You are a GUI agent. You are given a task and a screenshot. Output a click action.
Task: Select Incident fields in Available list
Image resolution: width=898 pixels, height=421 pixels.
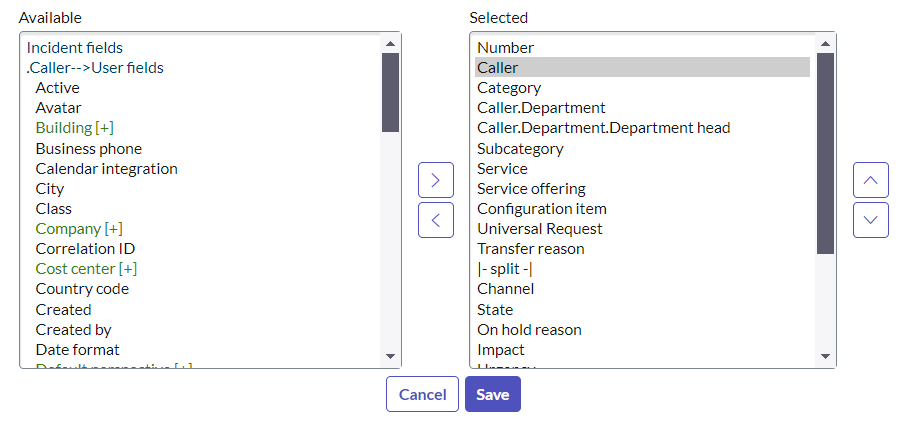pos(75,47)
